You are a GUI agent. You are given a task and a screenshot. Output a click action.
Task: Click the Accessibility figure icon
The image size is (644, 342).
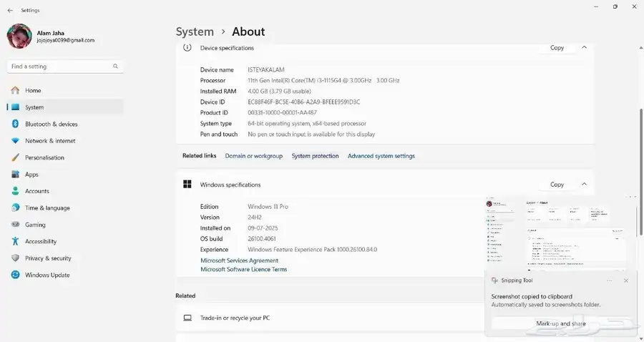[x=15, y=241]
